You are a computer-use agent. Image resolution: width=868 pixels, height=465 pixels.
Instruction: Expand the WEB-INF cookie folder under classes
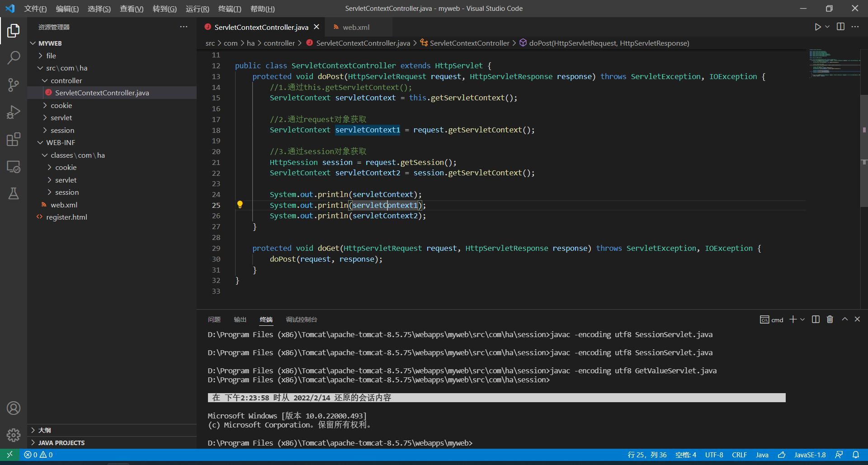(112, 167)
